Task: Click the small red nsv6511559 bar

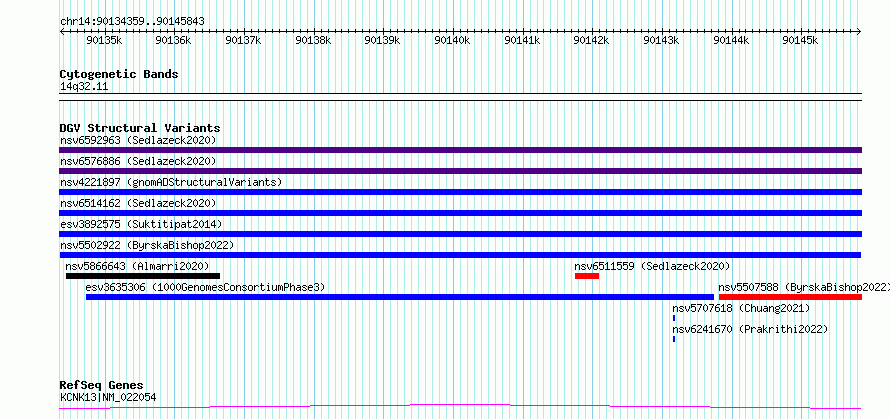Action: click(587, 276)
